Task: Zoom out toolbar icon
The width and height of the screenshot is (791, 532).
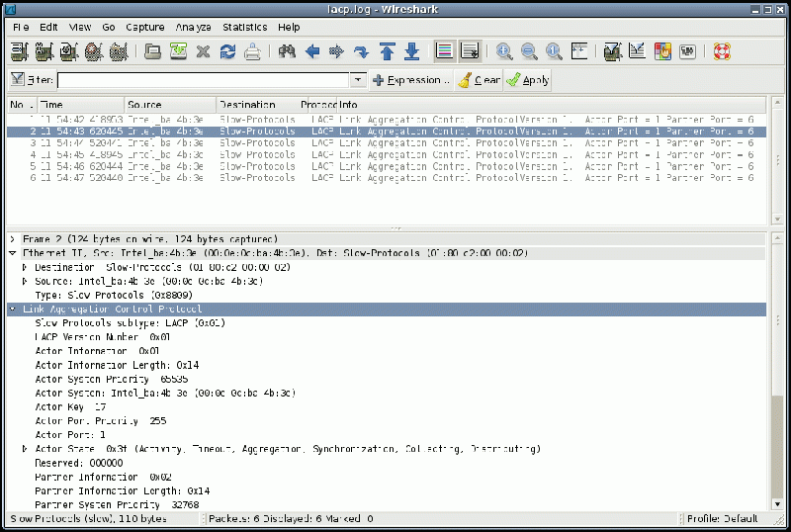Action: tap(529, 51)
